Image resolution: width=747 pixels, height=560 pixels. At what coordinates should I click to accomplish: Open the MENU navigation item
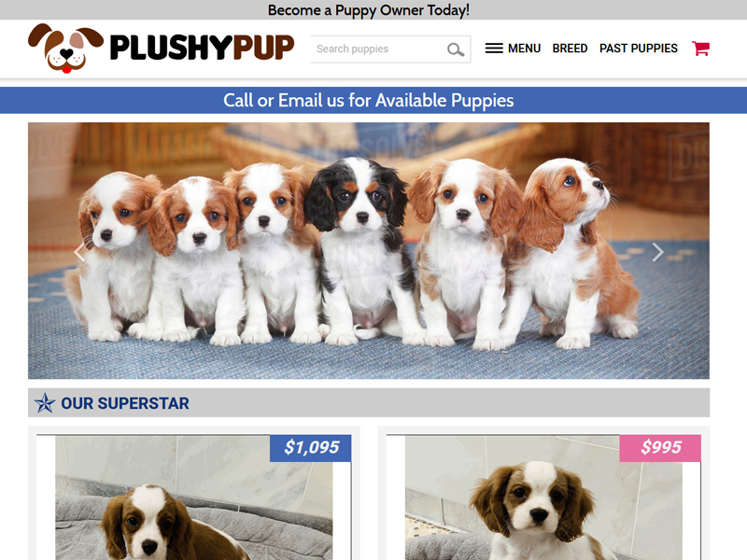pyautogui.click(x=524, y=49)
